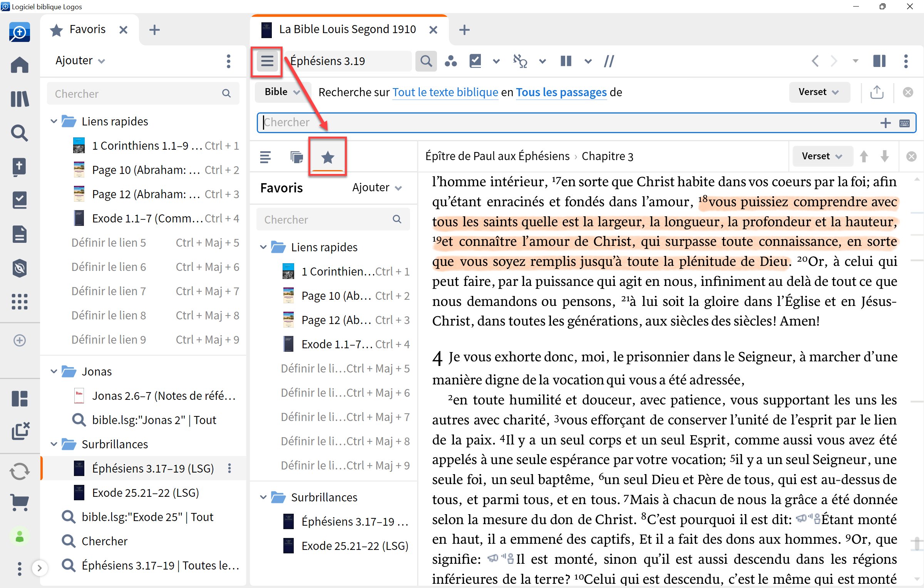Click the export share icon in search bar

point(877,92)
